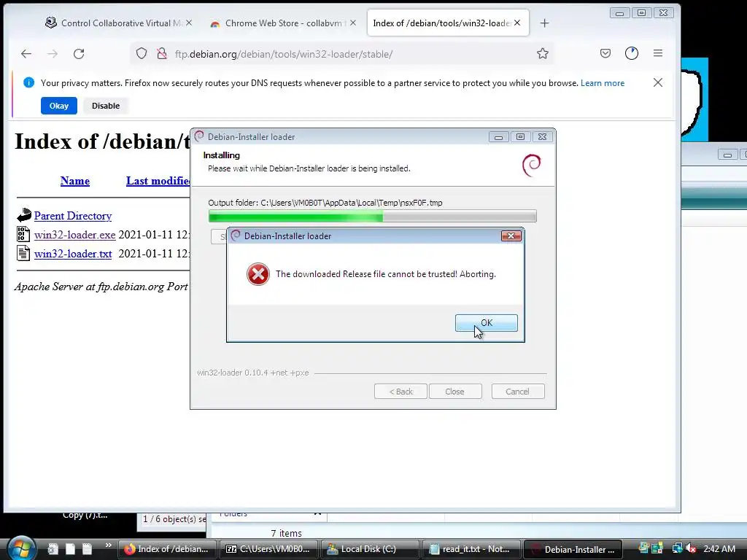
Task: Close the trust error message box
Action: pyautogui.click(x=511, y=236)
